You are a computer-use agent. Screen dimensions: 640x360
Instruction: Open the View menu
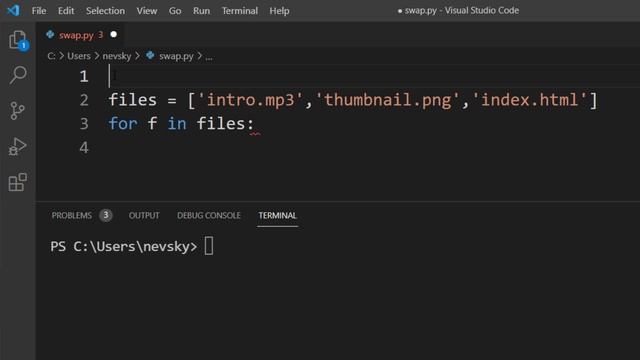click(x=147, y=11)
